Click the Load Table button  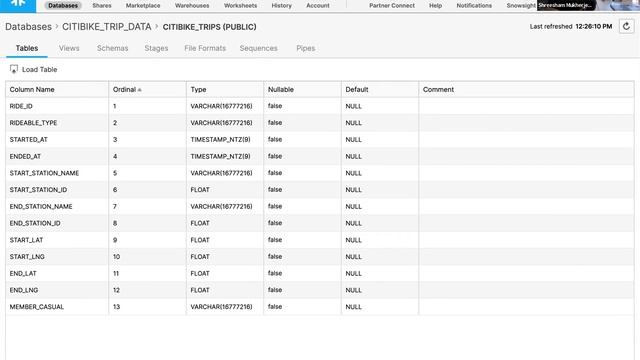tap(33, 69)
